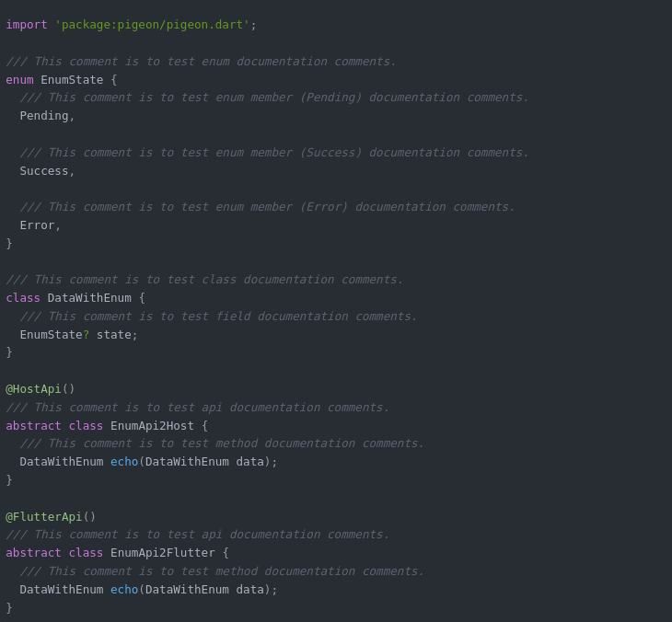
Task: Click the EnumApi2Host class name
Action: click(152, 426)
